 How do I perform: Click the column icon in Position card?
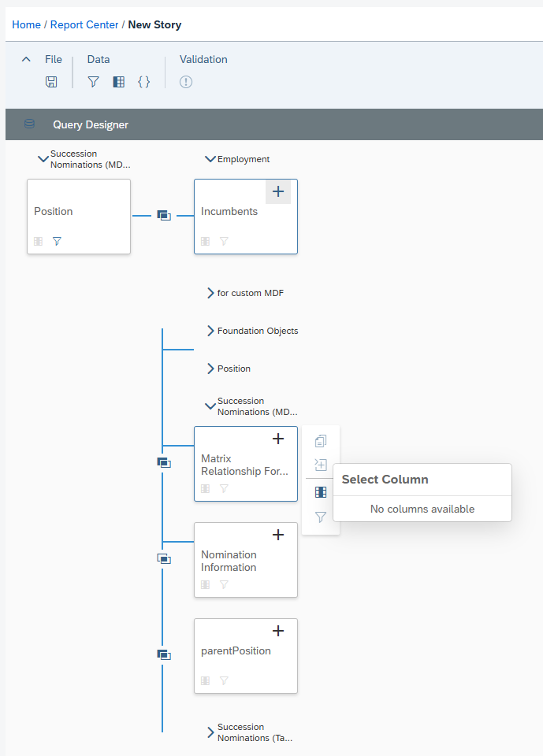click(38, 241)
